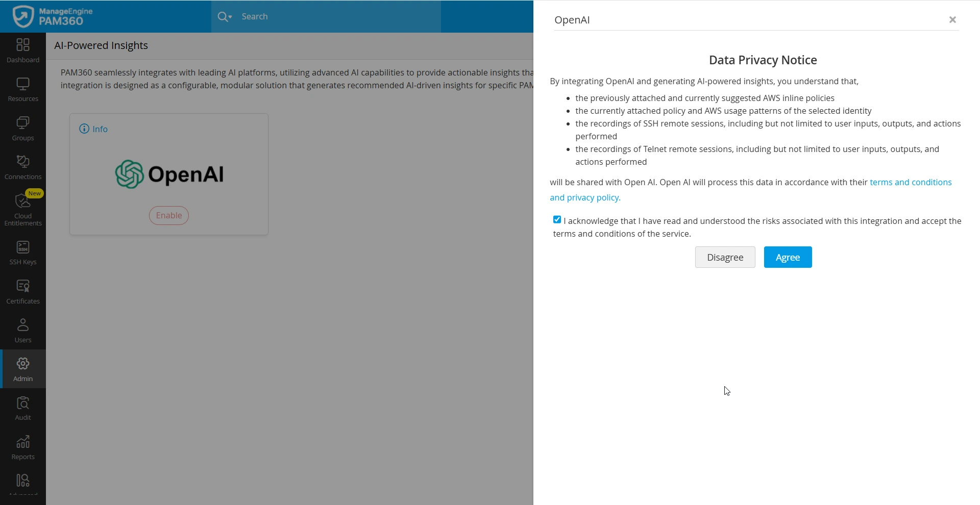980x505 pixels.
Task: Open the Groups section icon
Action: (23, 128)
